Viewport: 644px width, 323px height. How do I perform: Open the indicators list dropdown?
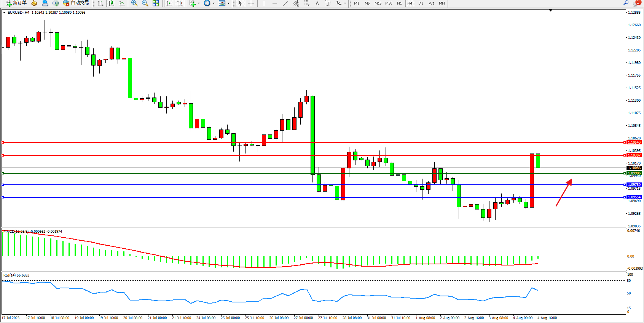198,3
